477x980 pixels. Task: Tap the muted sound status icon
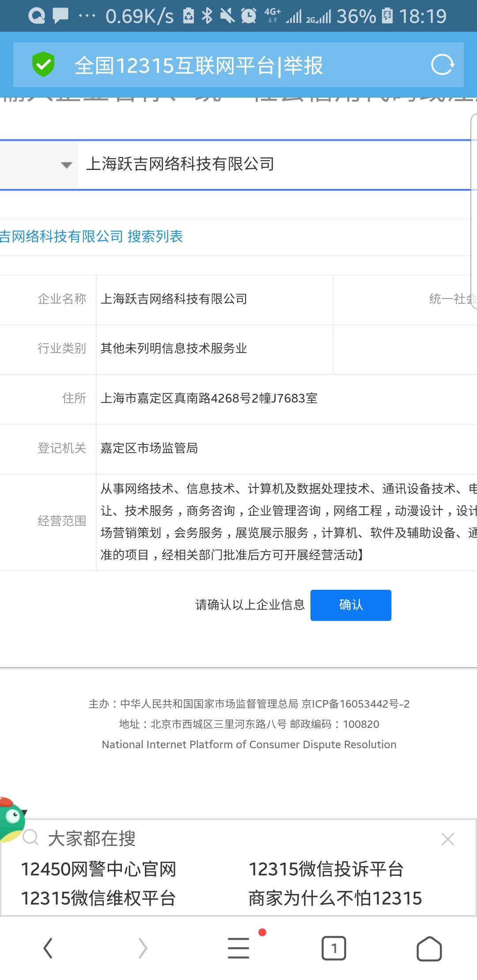click(227, 16)
